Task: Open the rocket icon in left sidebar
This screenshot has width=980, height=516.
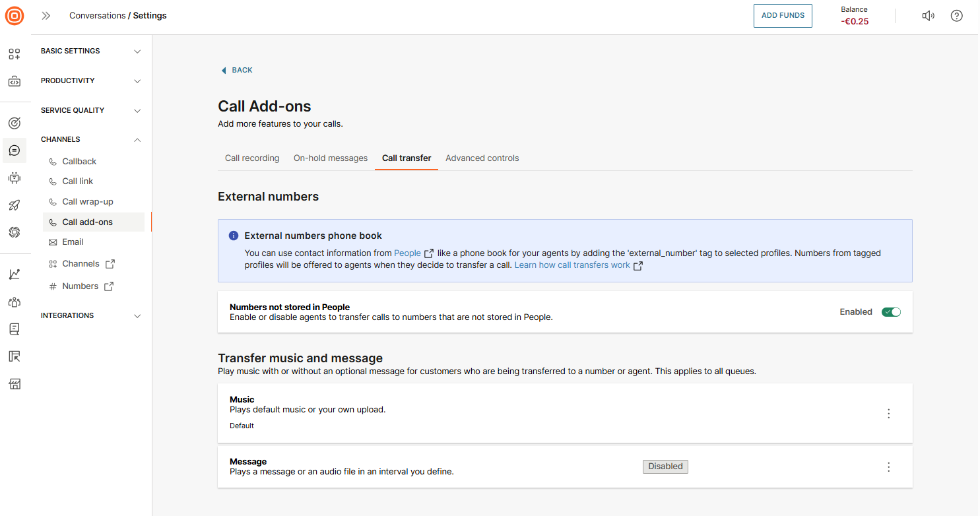Action: 15,205
